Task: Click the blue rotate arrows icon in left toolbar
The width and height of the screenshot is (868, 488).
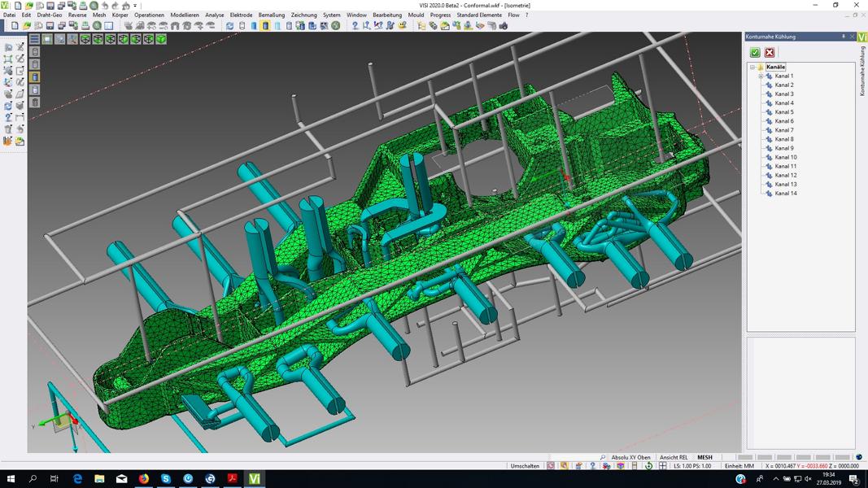Action: [x=8, y=106]
